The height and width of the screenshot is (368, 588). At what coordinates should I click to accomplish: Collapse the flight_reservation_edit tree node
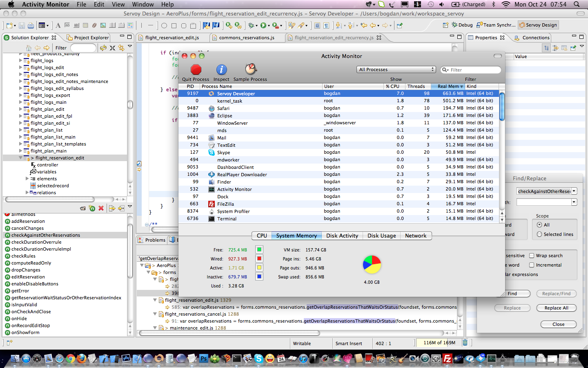tap(21, 158)
